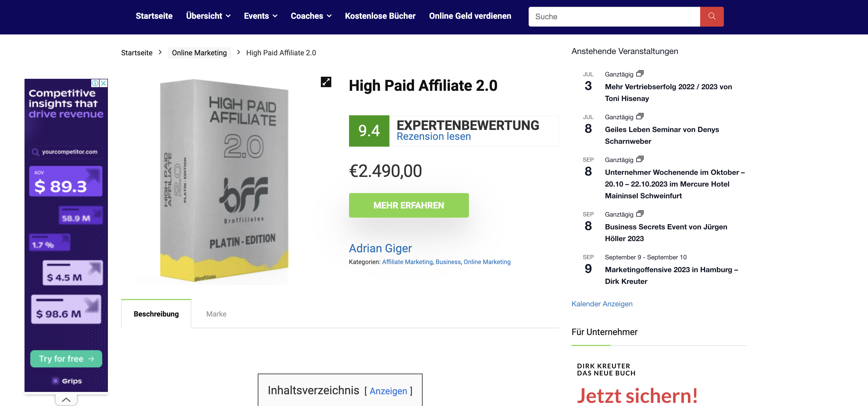Open Mehr Vertriebserfolg 2022 / 2023 event
This screenshot has height=406, width=868.
tap(668, 92)
